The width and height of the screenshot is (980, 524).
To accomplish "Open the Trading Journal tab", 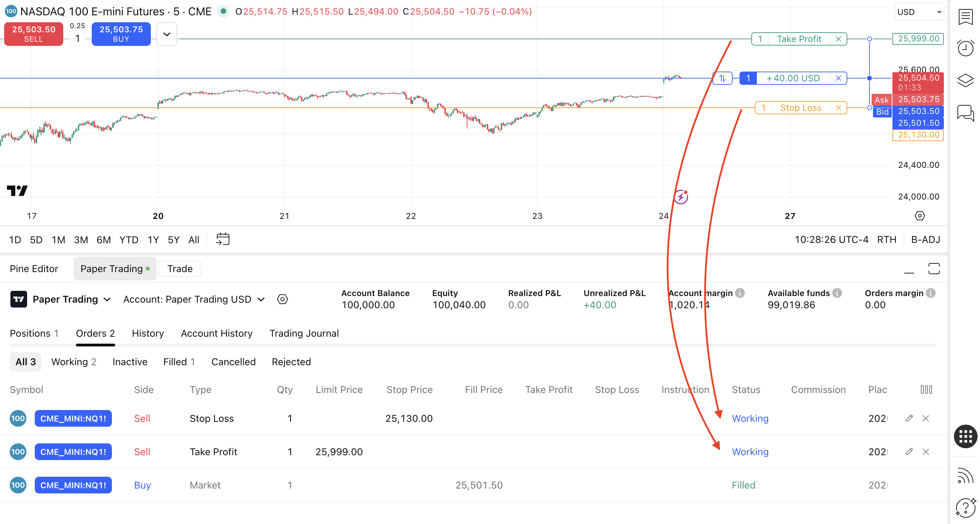I will (x=304, y=333).
